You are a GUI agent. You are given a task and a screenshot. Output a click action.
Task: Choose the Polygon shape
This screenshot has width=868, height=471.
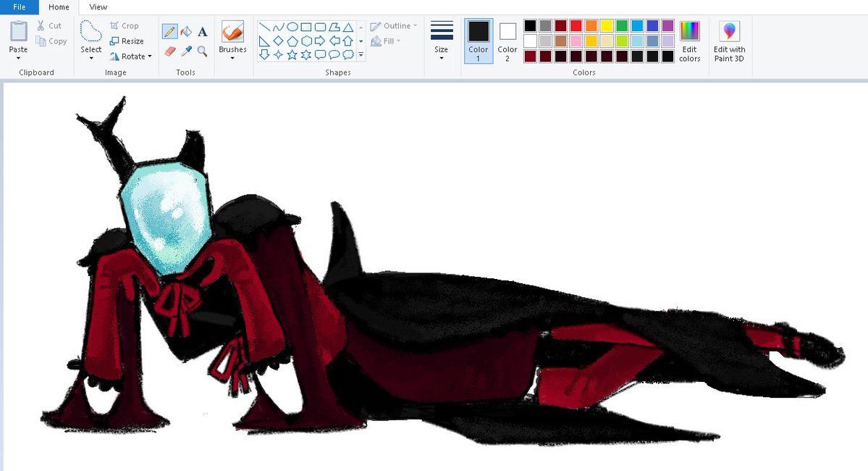[334, 27]
